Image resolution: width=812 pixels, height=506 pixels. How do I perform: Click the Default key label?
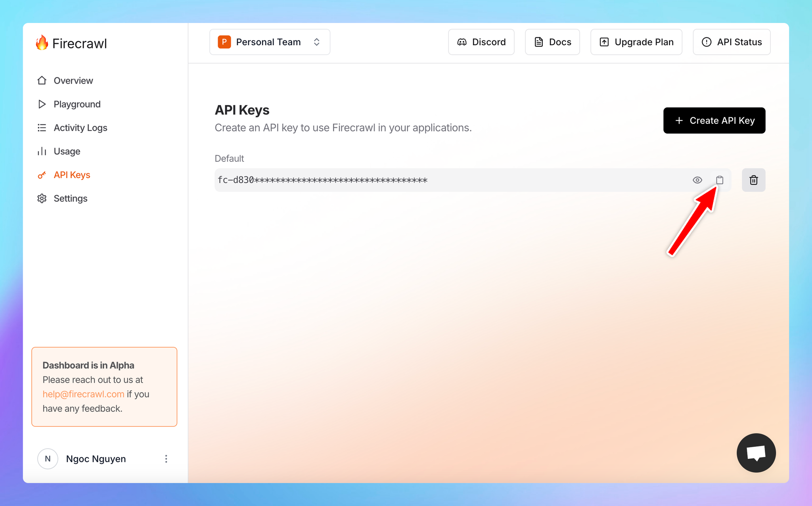(x=229, y=159)
